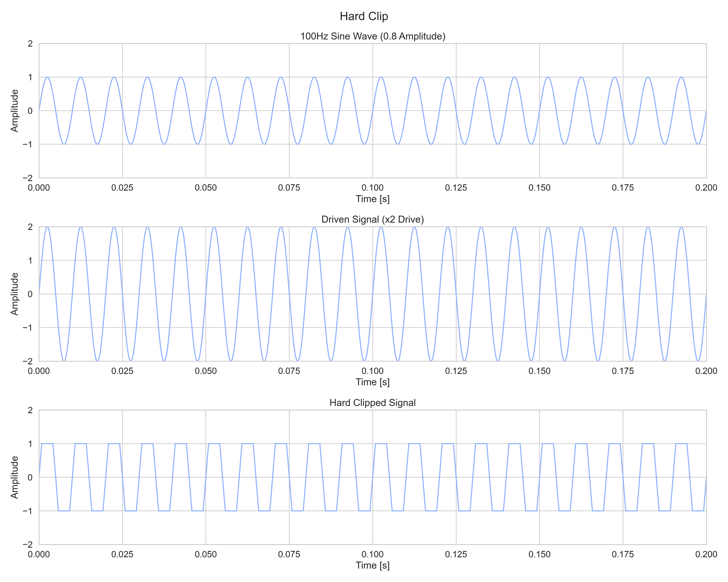Click the middle plot's 'Time [s]' axis label

tap(372, 382)
